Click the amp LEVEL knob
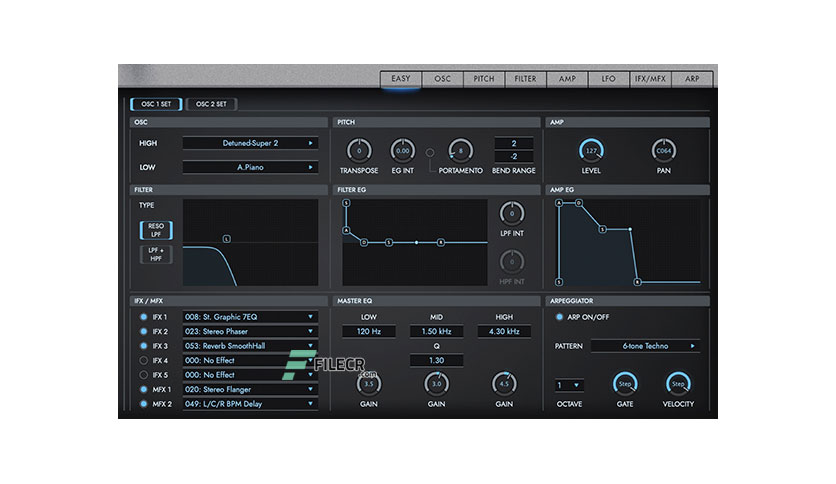The image size is (836, 484). click(591, 151)
